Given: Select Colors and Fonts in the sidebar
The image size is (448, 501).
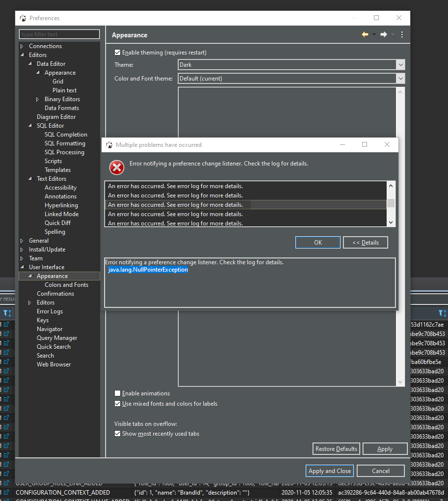Looking at the screenshot, I should tap(66, 284).
